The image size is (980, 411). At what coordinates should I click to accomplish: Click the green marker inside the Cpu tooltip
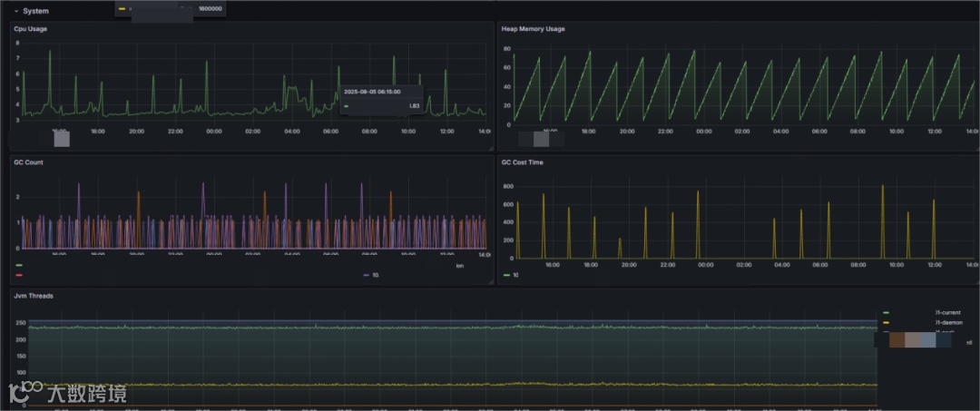pos(347,105)
